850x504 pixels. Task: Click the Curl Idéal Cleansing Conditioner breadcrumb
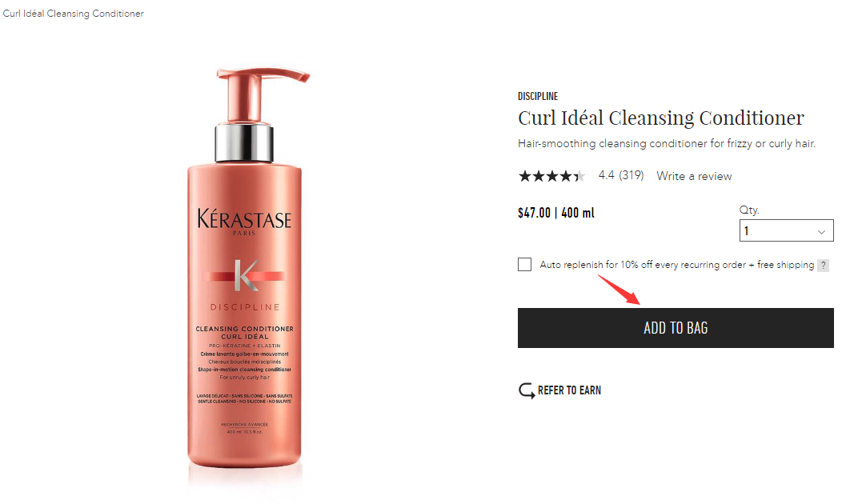[x=73, y=14]
